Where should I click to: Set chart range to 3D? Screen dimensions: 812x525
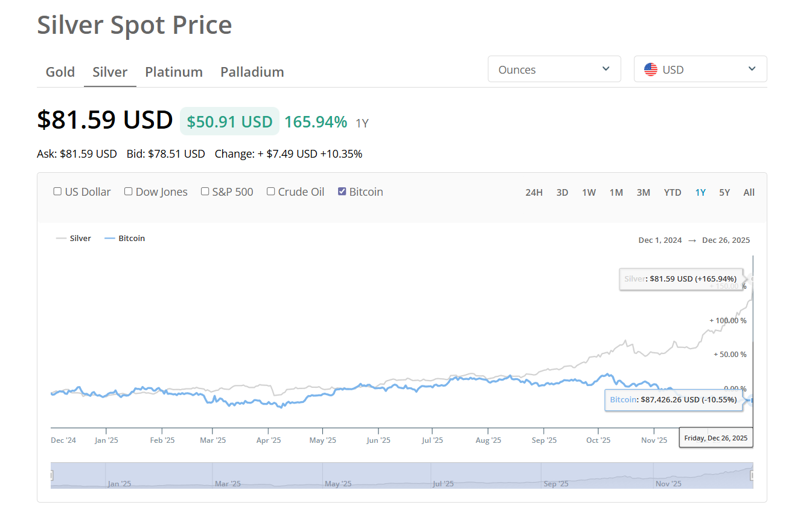pos(562,193)
